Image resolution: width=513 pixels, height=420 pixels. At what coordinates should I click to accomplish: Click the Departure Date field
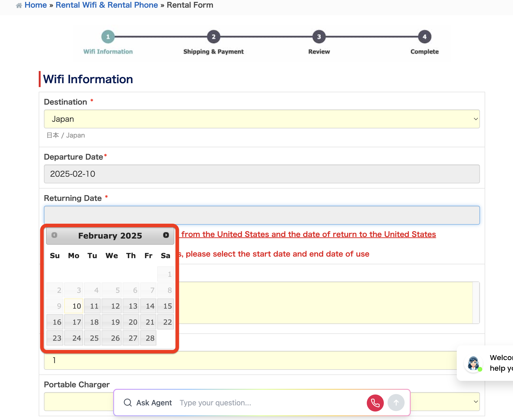pos(262,174)
